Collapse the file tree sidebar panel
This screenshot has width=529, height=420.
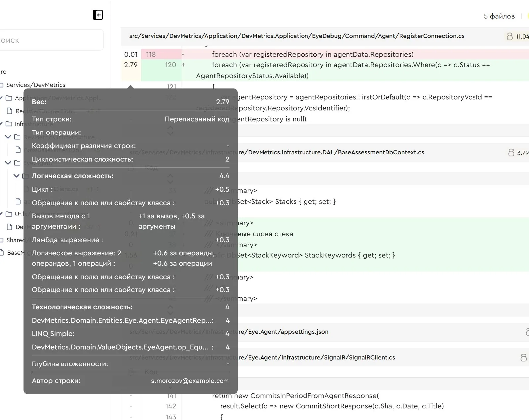[98, 15]
